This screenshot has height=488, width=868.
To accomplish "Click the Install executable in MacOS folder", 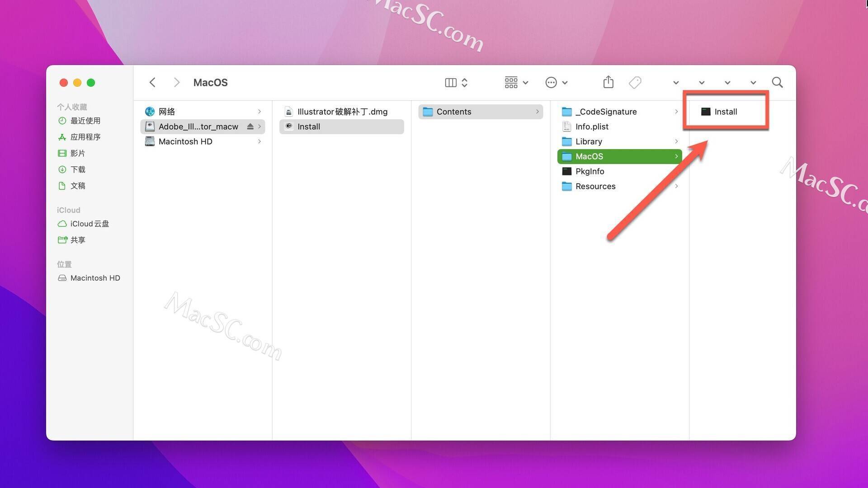I will pyautogui.click(x=725, y=112).
